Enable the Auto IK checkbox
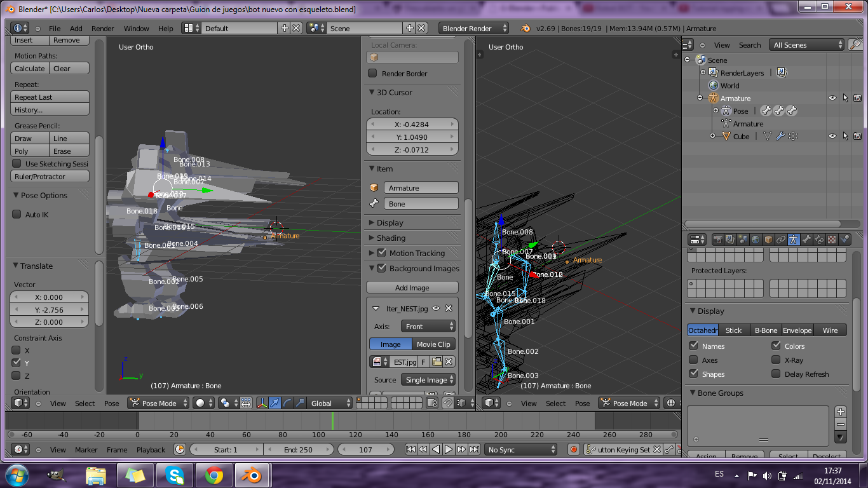Image resolution: width=868 pixels, height=488 pixels. 17,215
